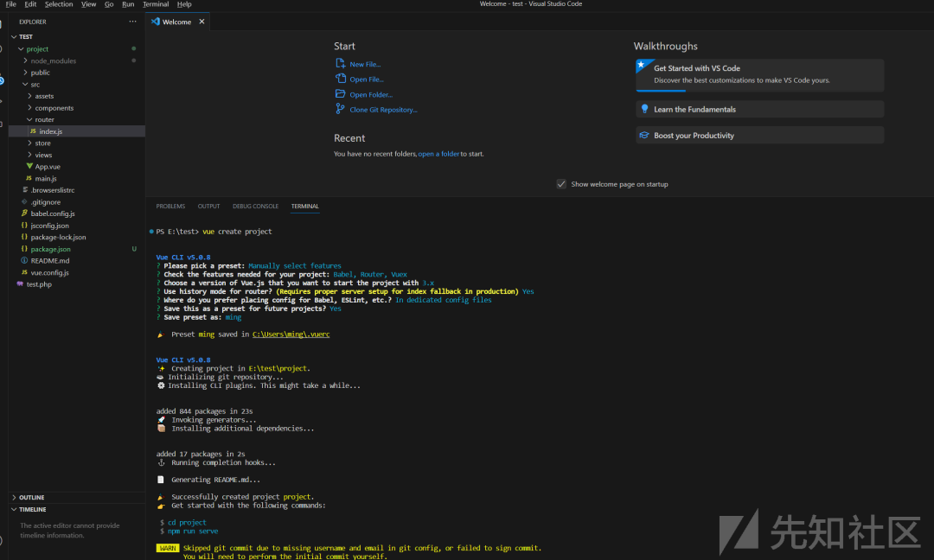Expand the node_modules folder

click(25, 60)
